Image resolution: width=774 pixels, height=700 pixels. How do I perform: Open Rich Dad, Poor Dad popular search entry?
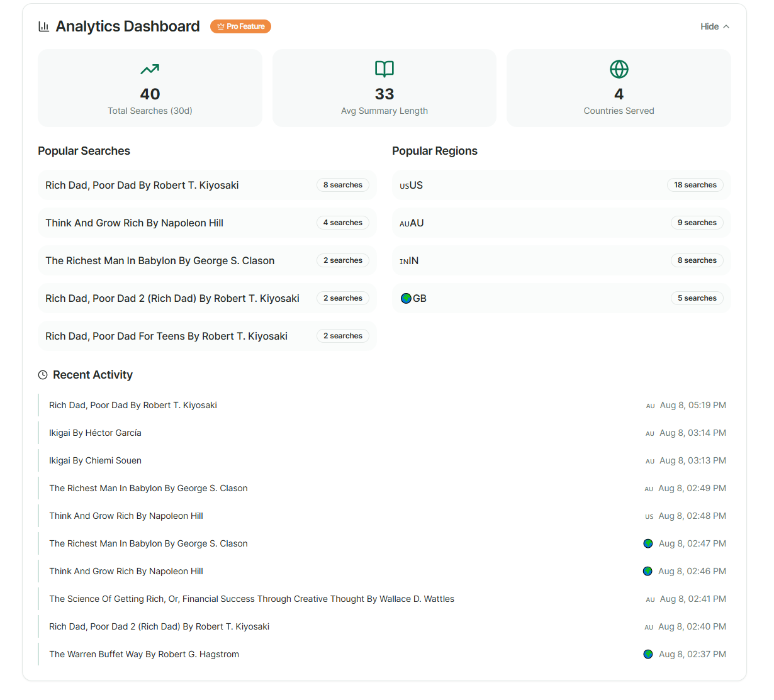tap(142, 185)
